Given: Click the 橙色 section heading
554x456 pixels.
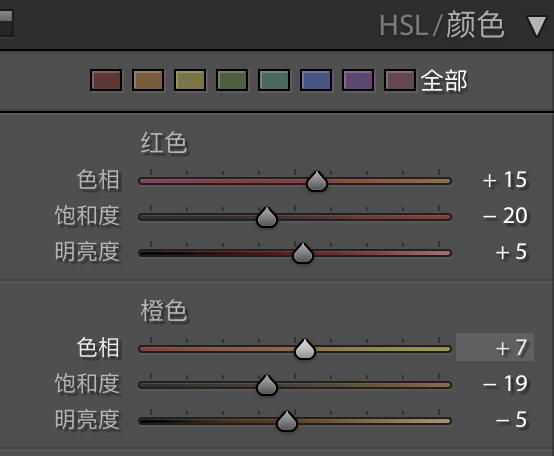Looking at the screenshot, I should (164, 310).
